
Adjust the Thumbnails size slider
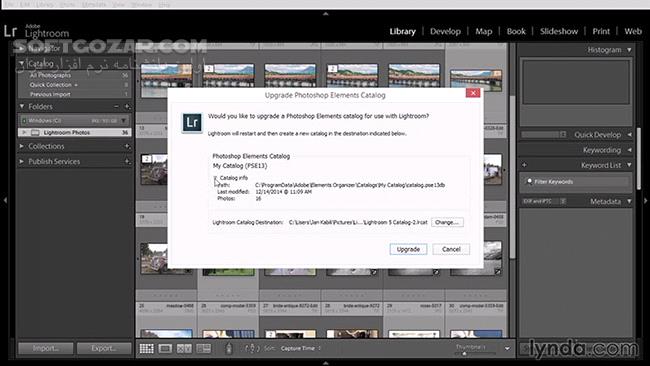click(475, 354)
